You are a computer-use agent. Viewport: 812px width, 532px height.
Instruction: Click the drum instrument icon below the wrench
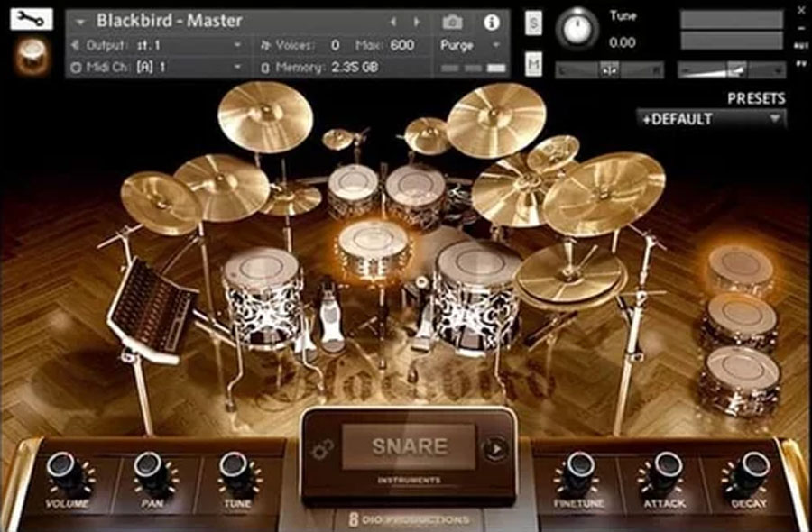32,56
